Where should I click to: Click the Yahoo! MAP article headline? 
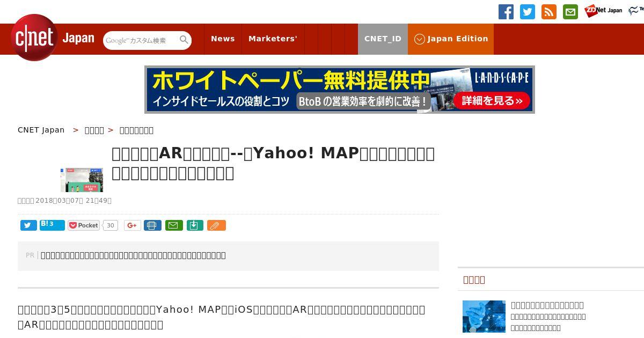click(273, 163)
